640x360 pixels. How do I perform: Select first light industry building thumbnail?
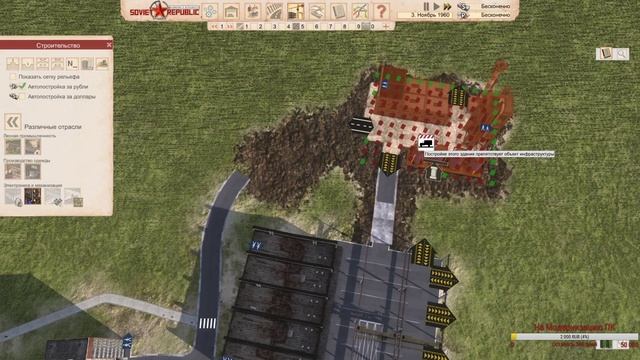pos(13,147)
